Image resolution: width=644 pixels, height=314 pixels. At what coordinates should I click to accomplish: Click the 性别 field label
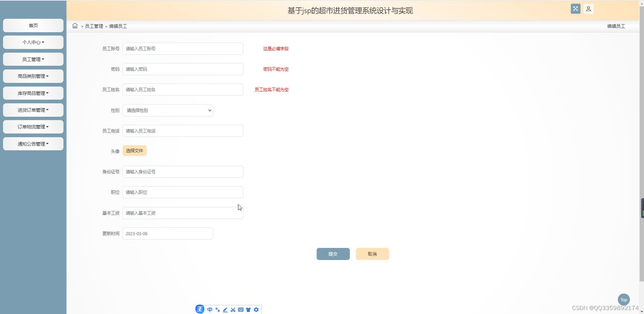point(115,110)
